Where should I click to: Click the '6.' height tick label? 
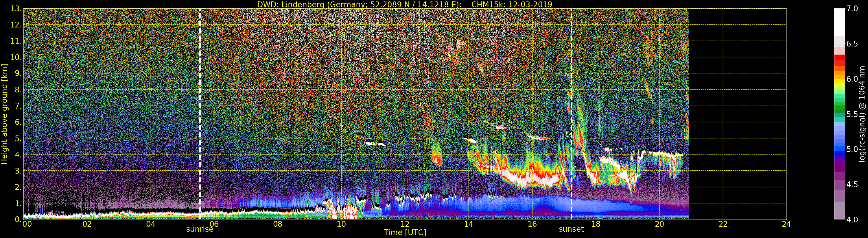tap(18, 122)
